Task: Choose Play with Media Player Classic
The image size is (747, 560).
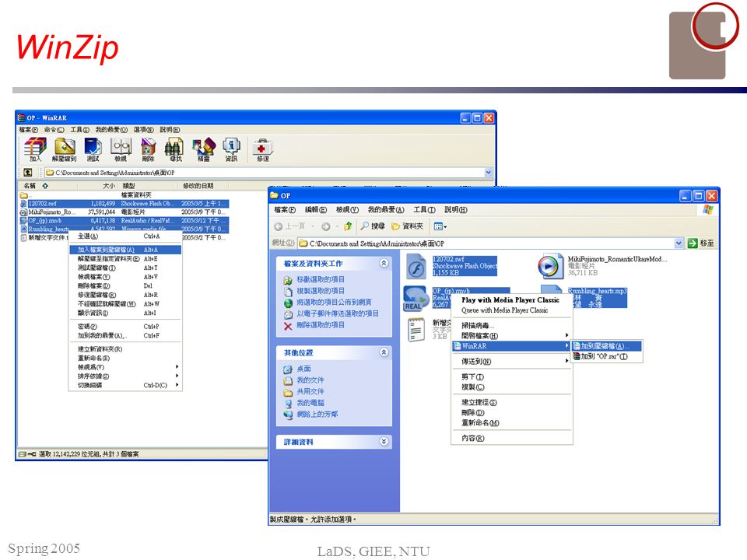Action: [510, 300]
